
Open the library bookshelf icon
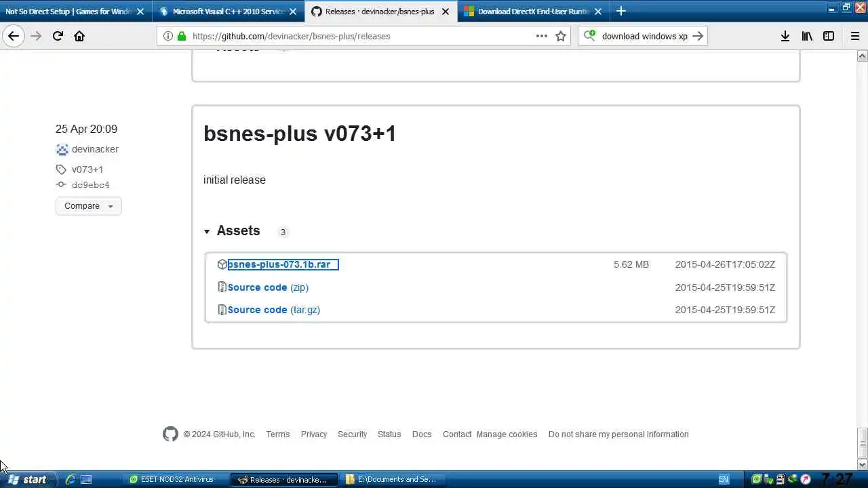(x=807, y=36)
